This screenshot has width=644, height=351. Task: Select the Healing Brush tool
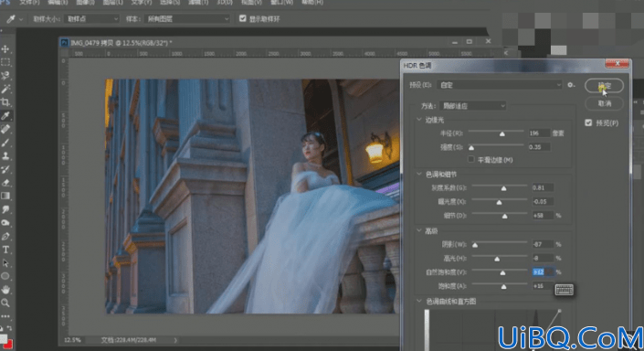point(5,129)
